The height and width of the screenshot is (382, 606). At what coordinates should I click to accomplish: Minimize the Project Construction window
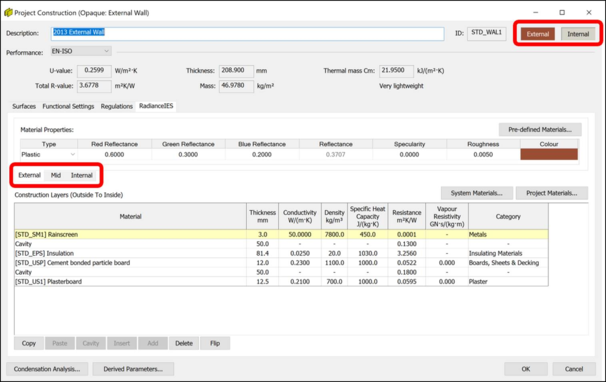tap(535, 12)
